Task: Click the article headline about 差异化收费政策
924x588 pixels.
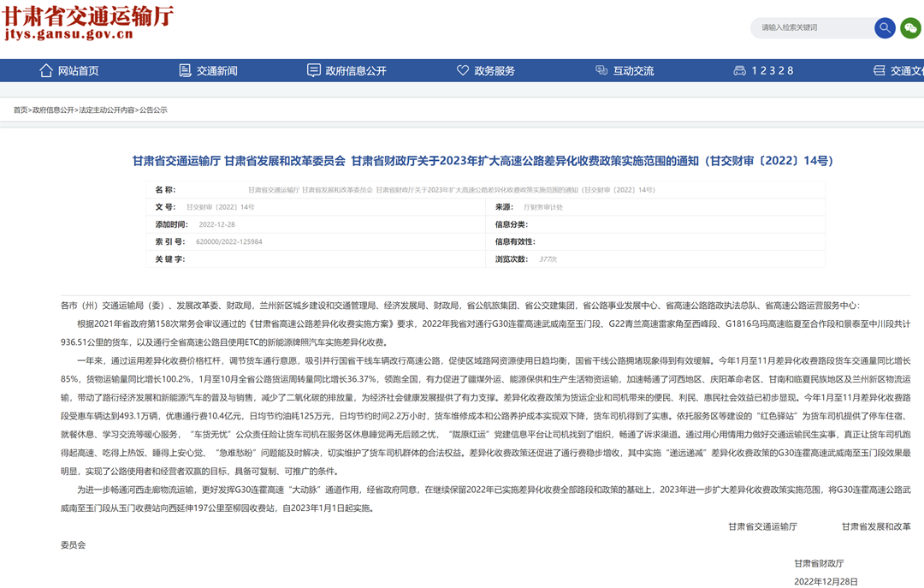Action: pyautogui.click(x=483, y=161)
